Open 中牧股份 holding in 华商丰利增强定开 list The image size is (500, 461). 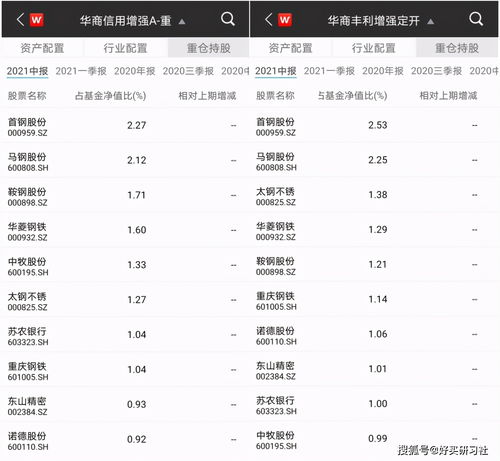tap(374, 440)
